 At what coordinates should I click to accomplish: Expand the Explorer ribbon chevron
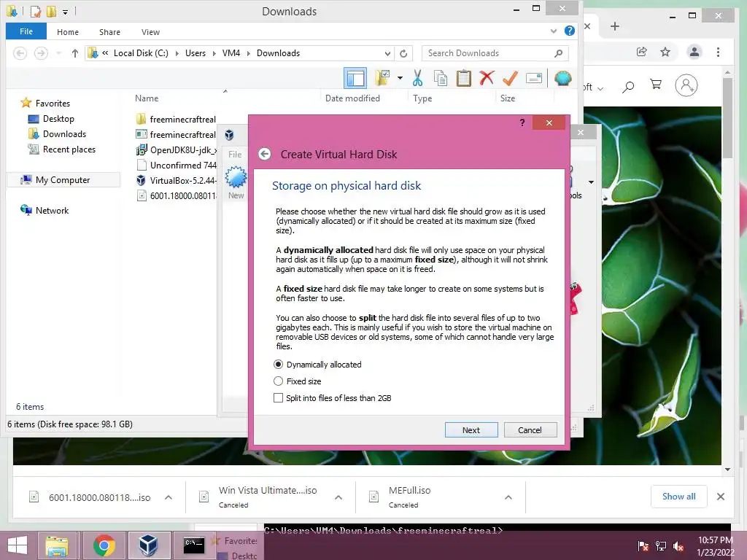(553, 31)
